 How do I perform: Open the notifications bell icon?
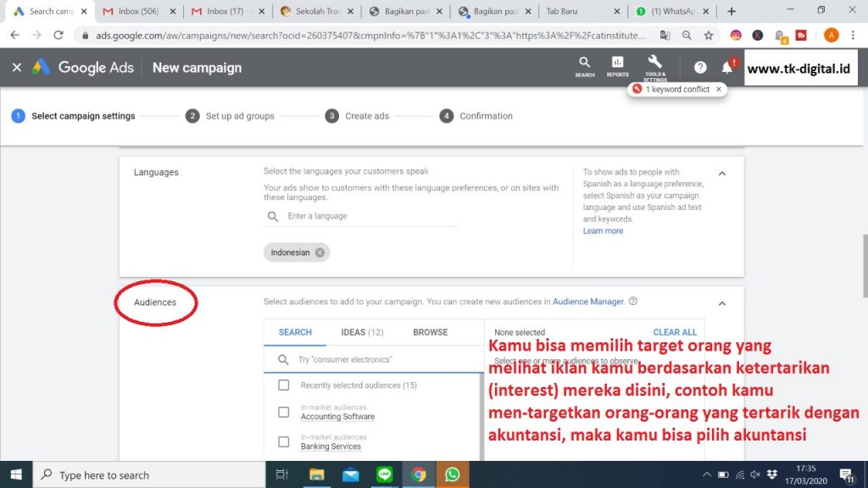727,68
